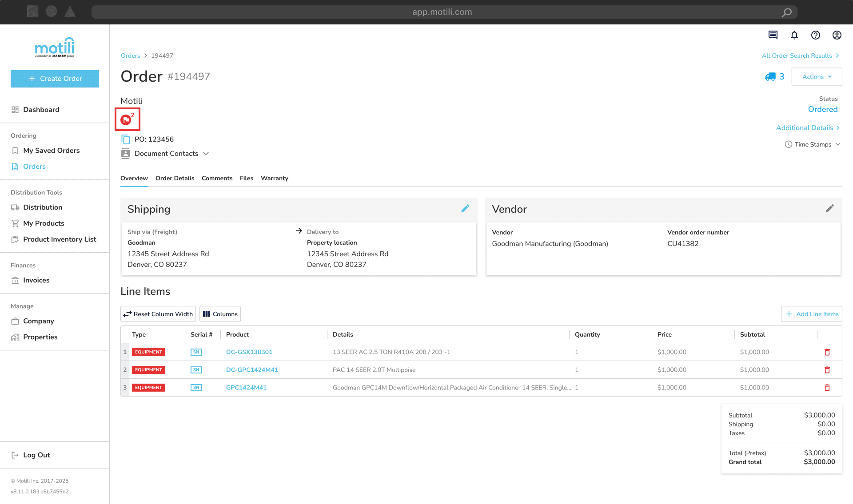This screenshot has height=504, width=853.
Task: Open the Actions dropdown
Action: (x=817, y=77)
